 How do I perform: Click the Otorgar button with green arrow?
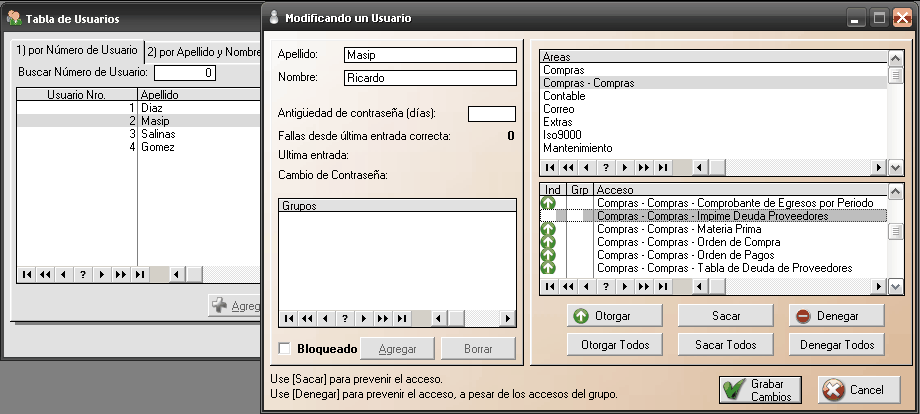[x=615, y=316]
